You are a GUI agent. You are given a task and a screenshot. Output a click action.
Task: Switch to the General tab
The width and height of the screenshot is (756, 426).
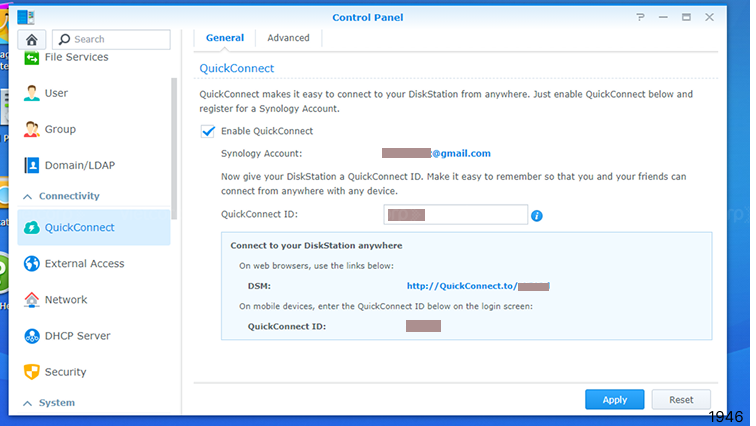(x=225, y=38)
